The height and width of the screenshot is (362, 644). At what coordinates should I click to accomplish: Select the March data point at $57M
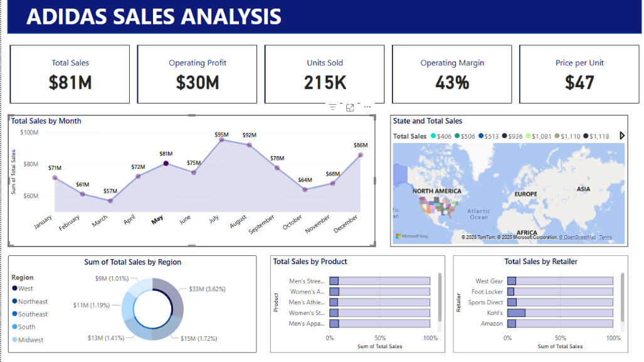110,201
